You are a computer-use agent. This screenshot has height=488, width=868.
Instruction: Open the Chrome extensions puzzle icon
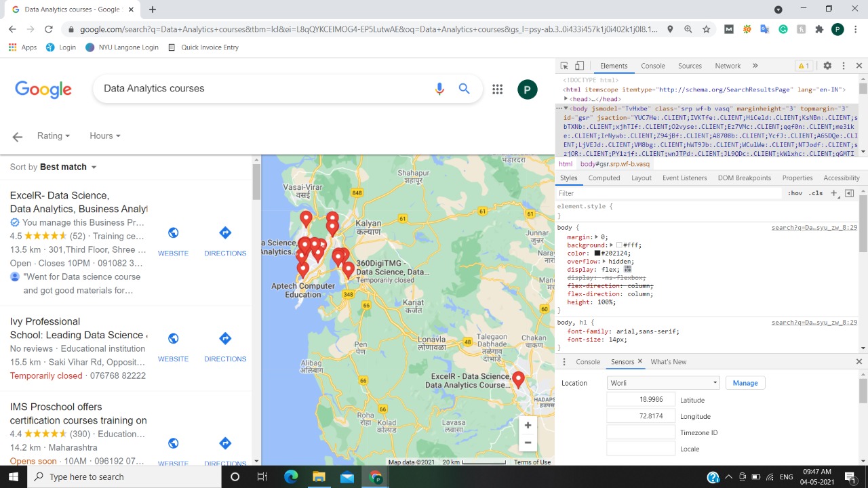click(819, 29)
